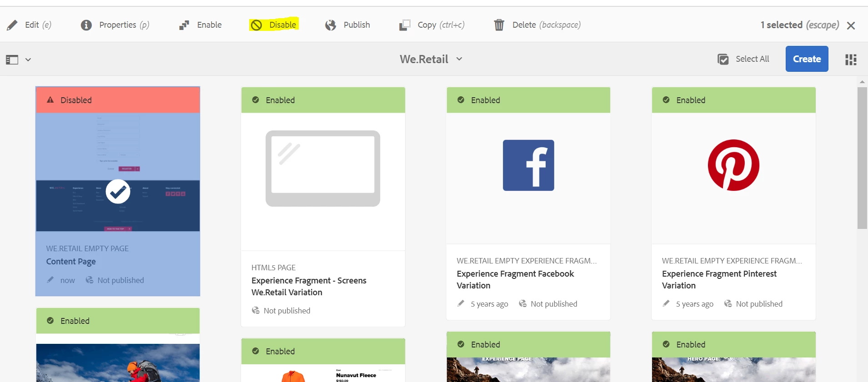
Task: Click the 'Not published' status on the Content Page card
Action: (x=120, y=280)
